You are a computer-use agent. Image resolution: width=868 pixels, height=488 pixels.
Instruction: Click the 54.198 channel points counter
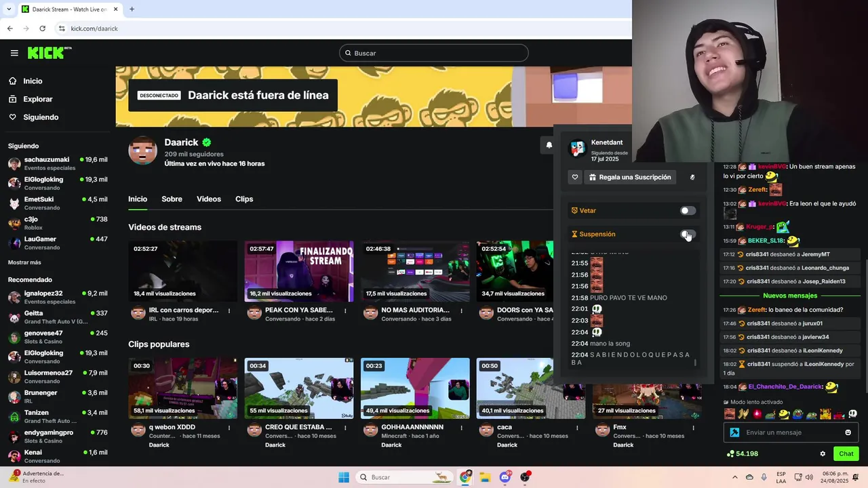(742, 453)
